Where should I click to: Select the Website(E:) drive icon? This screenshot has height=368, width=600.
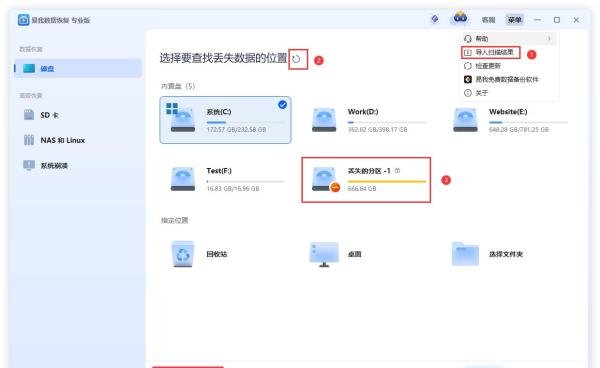(x=465, y=120)
